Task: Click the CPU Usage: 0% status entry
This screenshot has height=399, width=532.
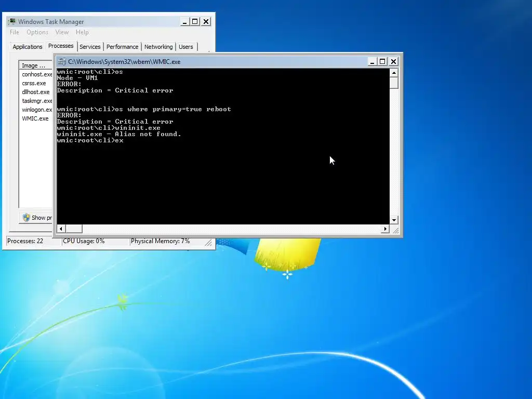Action: pyautogui.click(x=96, y=241)
